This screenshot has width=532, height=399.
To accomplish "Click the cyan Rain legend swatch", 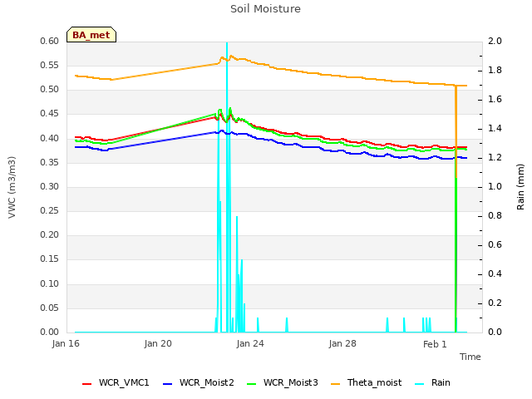I will (419, 384).
